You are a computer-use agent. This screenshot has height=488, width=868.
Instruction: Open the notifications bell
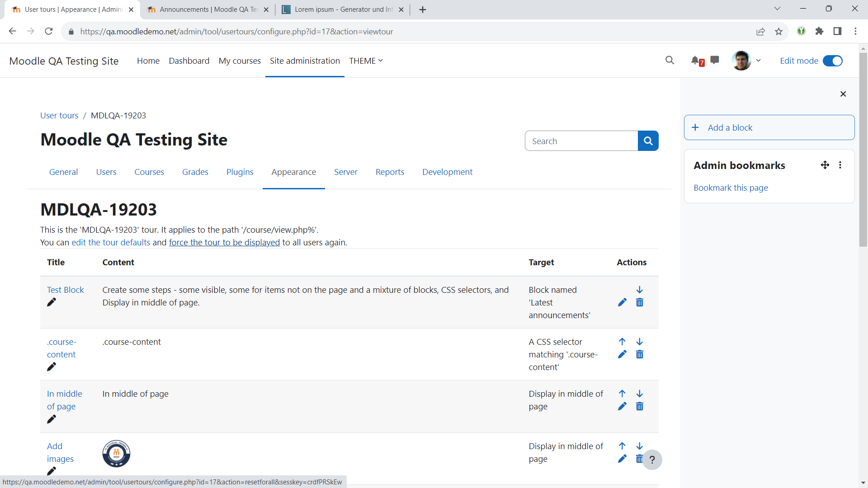coord(697,61)
